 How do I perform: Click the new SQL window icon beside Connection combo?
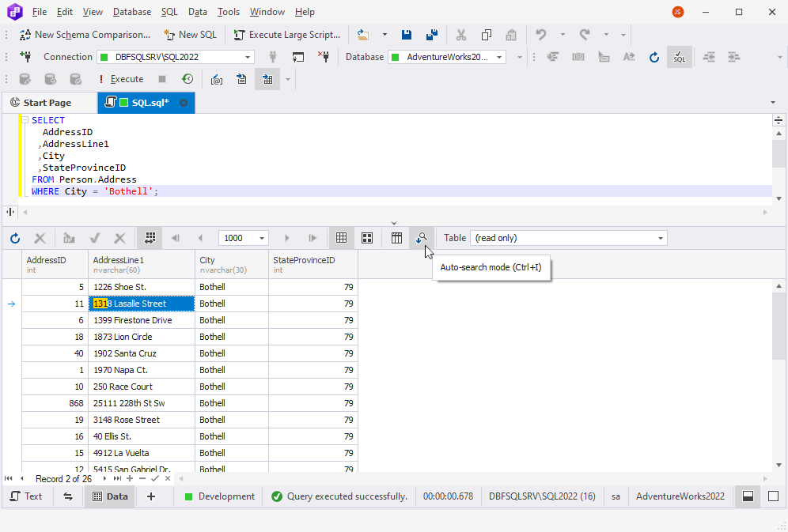pyautogui.click(x=298, y=57)
